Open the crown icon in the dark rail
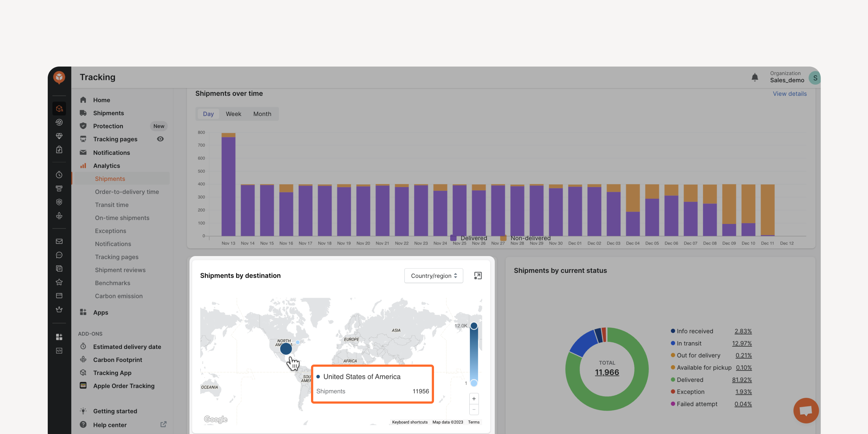868x434 pixels. tap(59, 309)
